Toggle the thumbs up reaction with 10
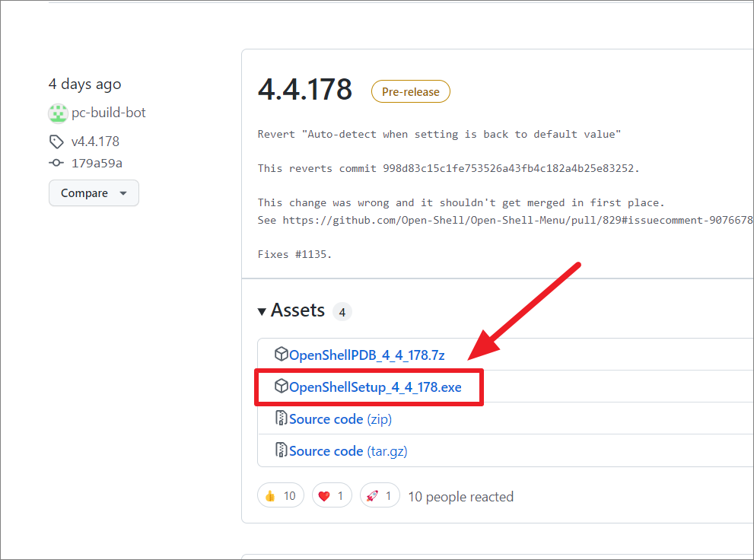Image resolution: width=754 pixels, height=560 pixels. tap(281, 495)
